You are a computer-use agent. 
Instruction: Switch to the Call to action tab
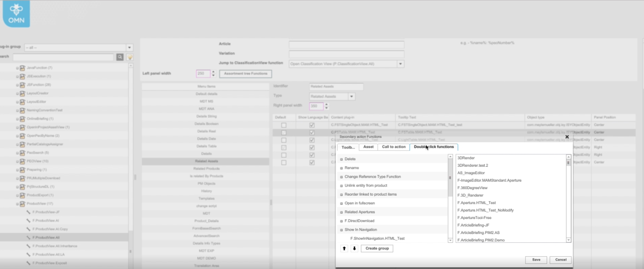click(394, 147)
